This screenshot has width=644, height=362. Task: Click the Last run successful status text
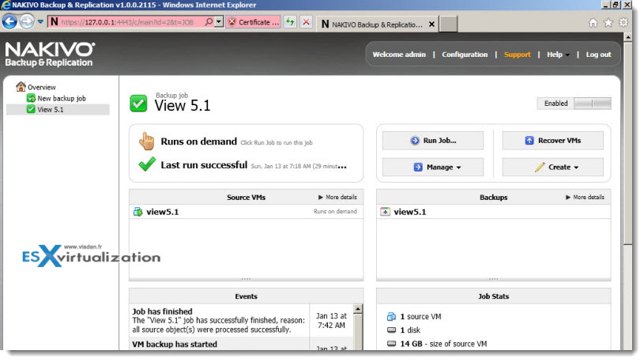[x=204, y=164]
